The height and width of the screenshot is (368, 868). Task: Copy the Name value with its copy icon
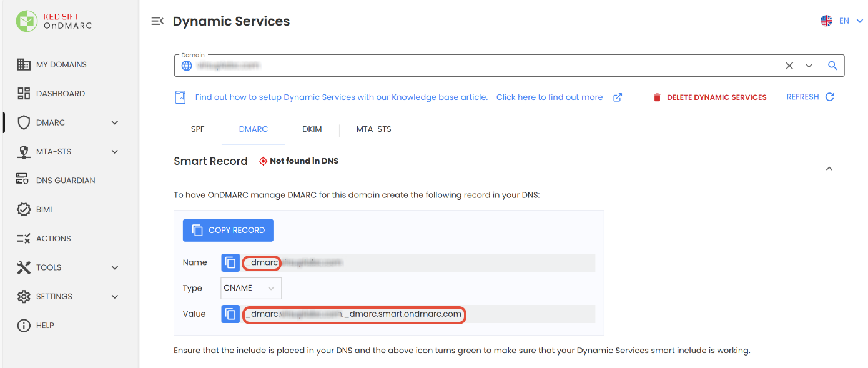(230, 262)
